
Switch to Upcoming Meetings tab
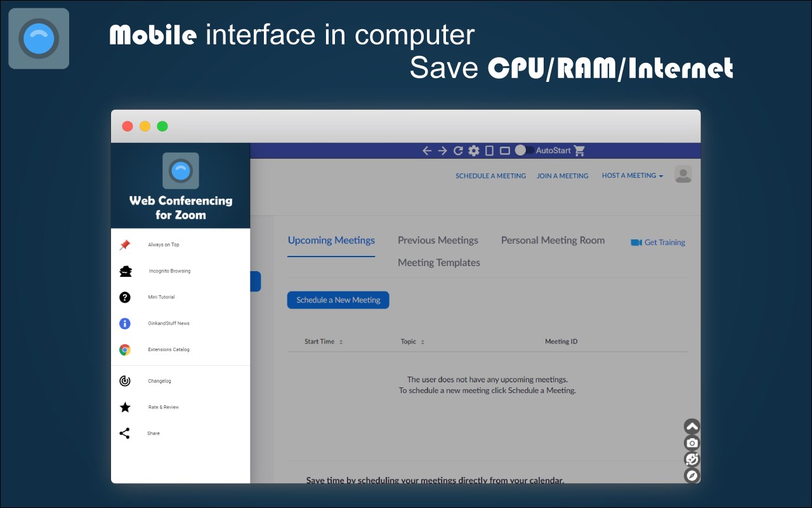point(331,240)
